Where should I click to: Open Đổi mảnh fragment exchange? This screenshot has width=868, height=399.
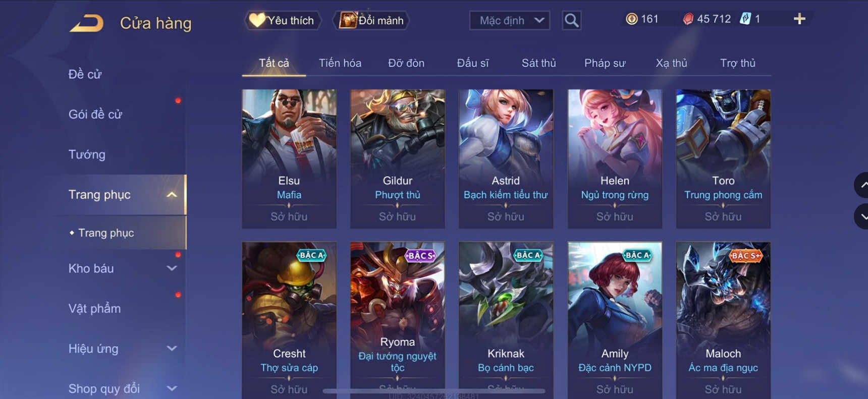point(371,21)
